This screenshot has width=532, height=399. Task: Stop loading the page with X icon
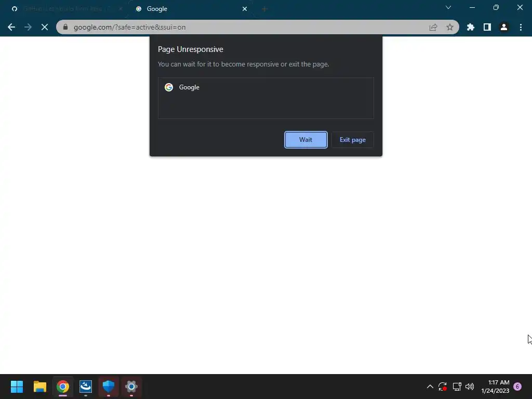coord(45,27)
